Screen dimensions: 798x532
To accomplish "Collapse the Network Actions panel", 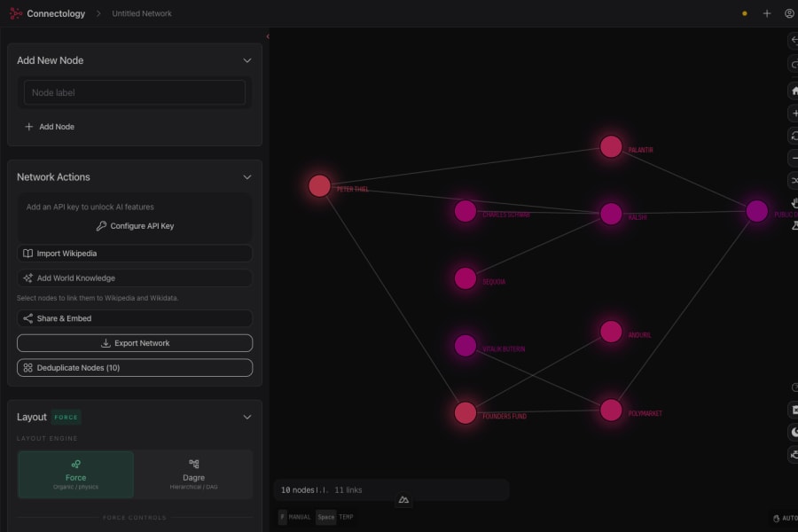I will click(247, 177).
